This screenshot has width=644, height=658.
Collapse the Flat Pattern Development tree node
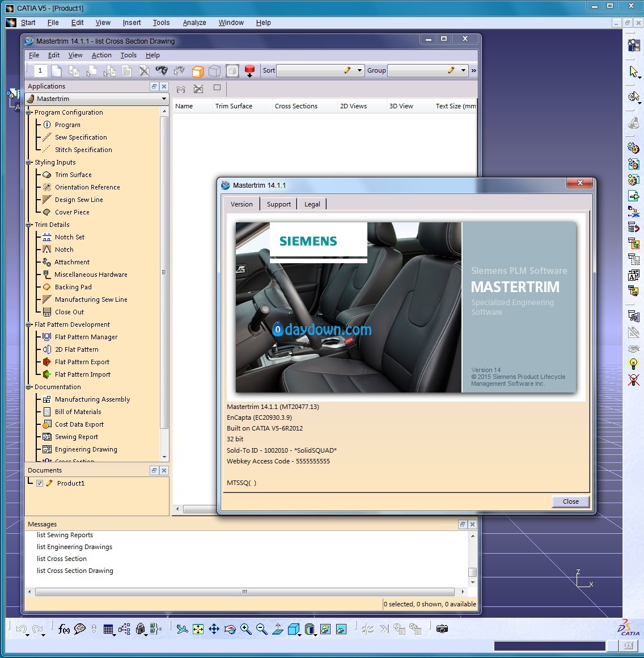point(29,324)
